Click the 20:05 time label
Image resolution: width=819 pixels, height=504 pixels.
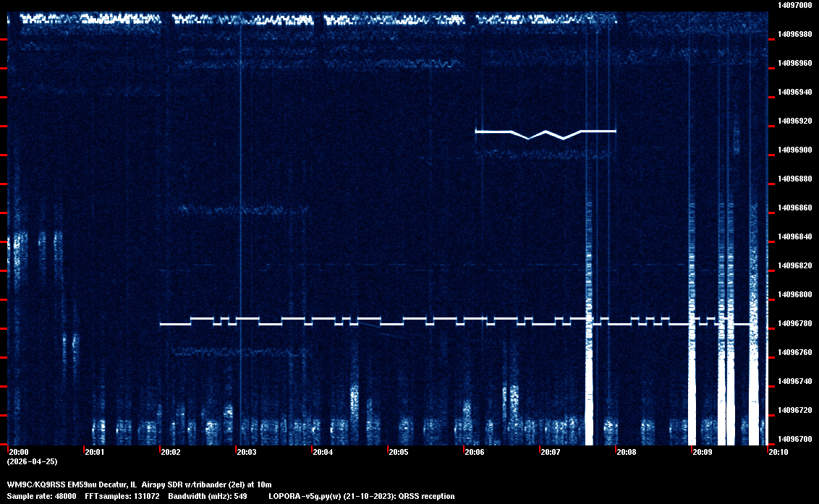tap(398, 452)
